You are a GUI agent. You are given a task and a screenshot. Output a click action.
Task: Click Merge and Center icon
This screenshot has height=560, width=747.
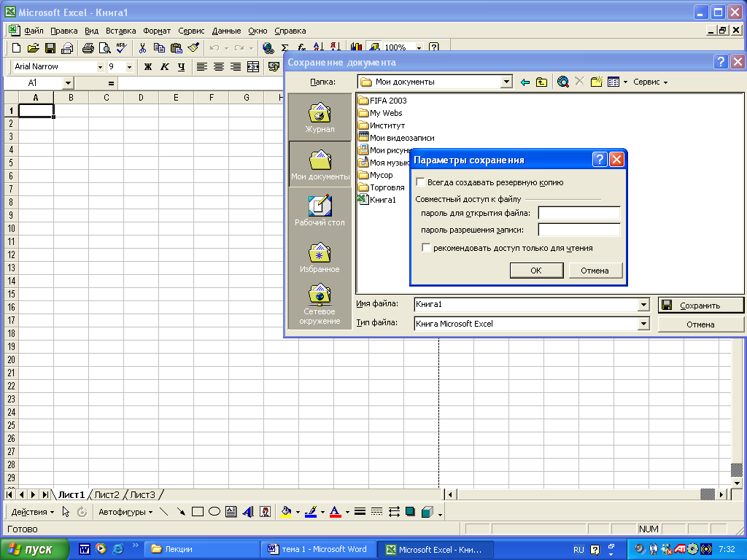[253, 66]
